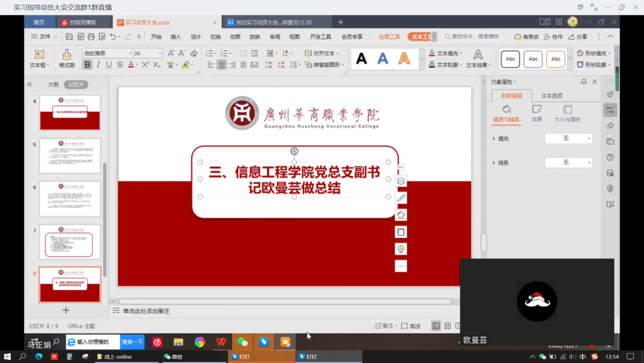Select the layers icon beside the text box

pyautogui.click(x=401, y=181)
